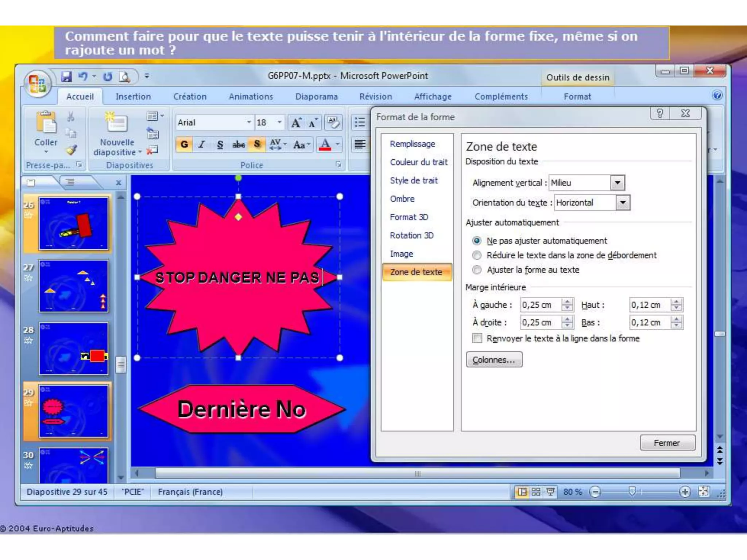747x560 pixels.
Task: Open Colonnes... settings
Action: click(x=494, y=360)
